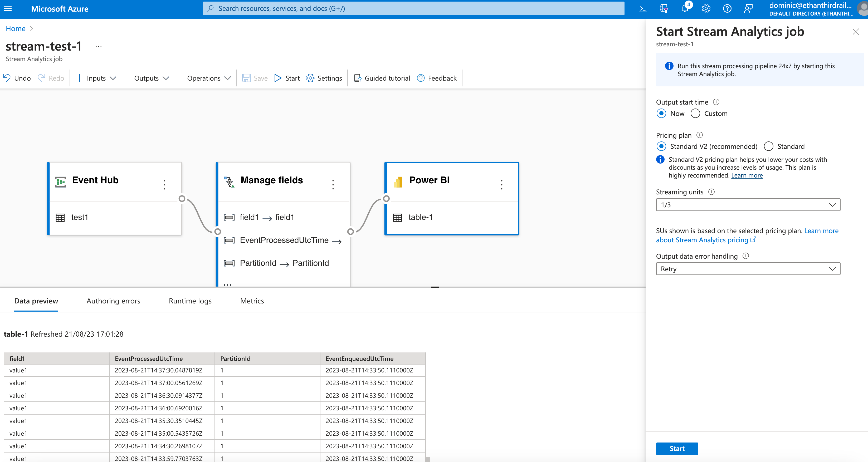Open the Authoring errors tab
868x462 pixels.
pos(113,301)
